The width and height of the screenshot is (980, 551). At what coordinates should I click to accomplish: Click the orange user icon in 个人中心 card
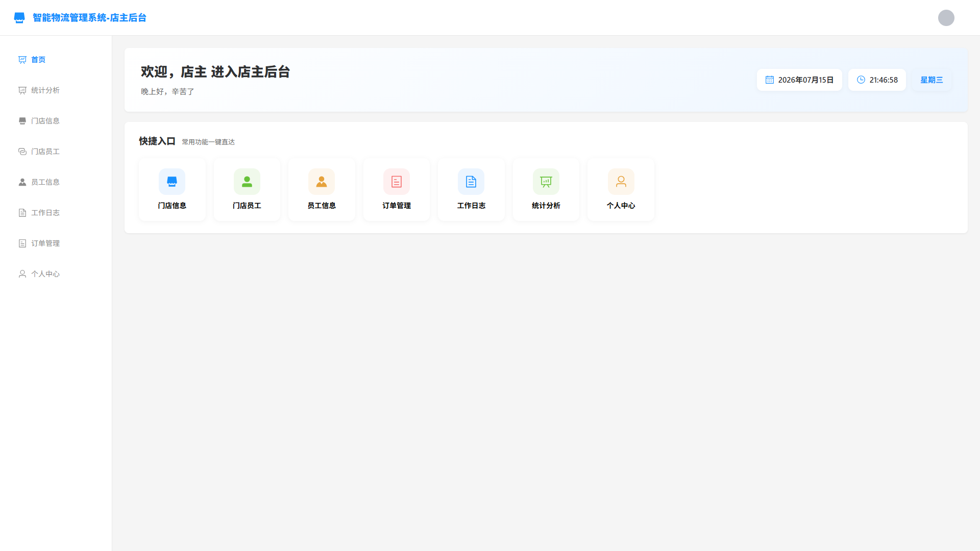tap(621, 182)
